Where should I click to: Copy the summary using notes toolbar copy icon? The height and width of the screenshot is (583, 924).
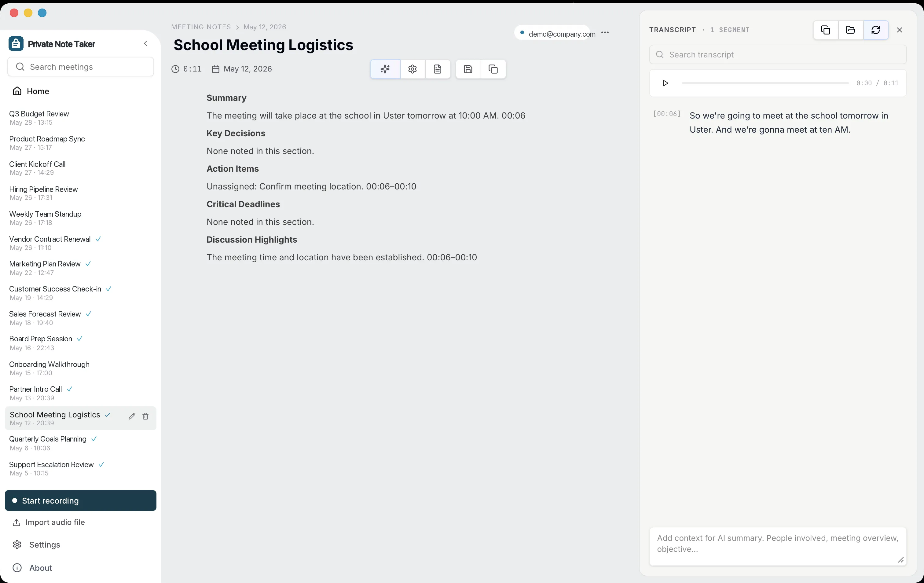tap(493, 69)
